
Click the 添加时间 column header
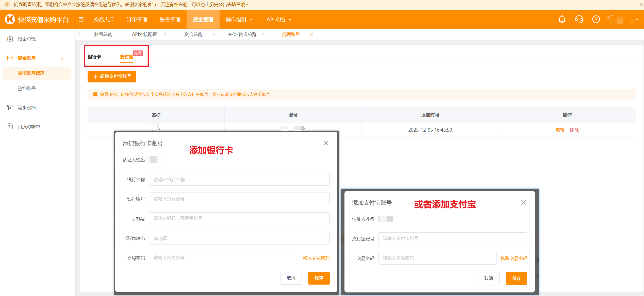point(430,115)
